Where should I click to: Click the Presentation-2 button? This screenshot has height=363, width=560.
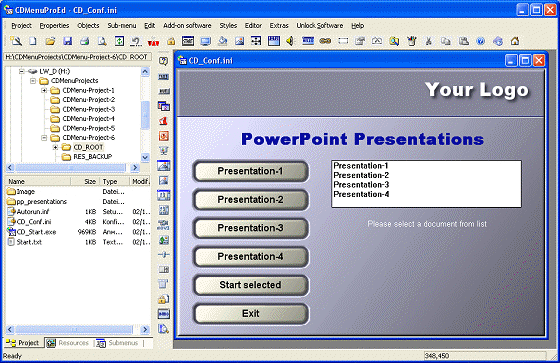[x=251, y=200]
